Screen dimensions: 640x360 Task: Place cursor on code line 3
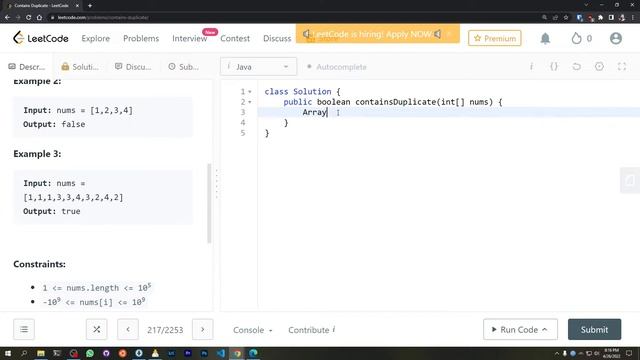(449, 112)
